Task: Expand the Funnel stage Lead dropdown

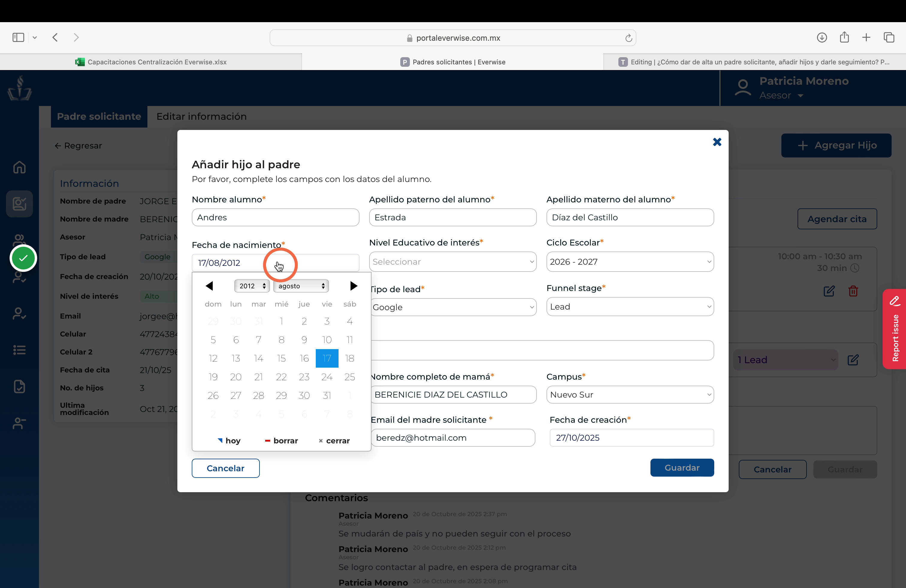Action: 630,307
